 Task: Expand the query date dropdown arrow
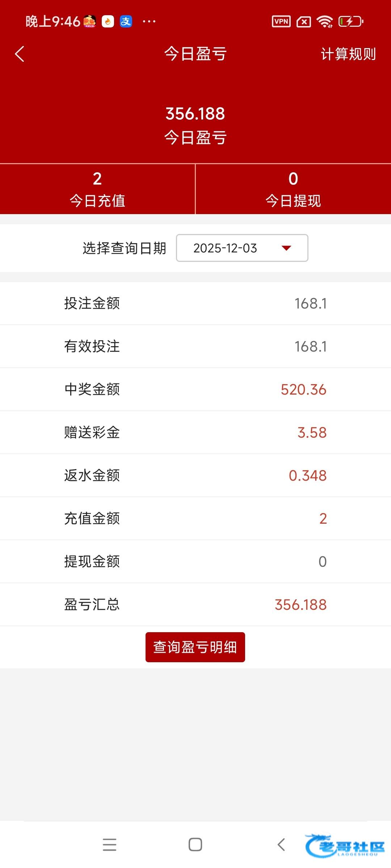click(286, 248)
